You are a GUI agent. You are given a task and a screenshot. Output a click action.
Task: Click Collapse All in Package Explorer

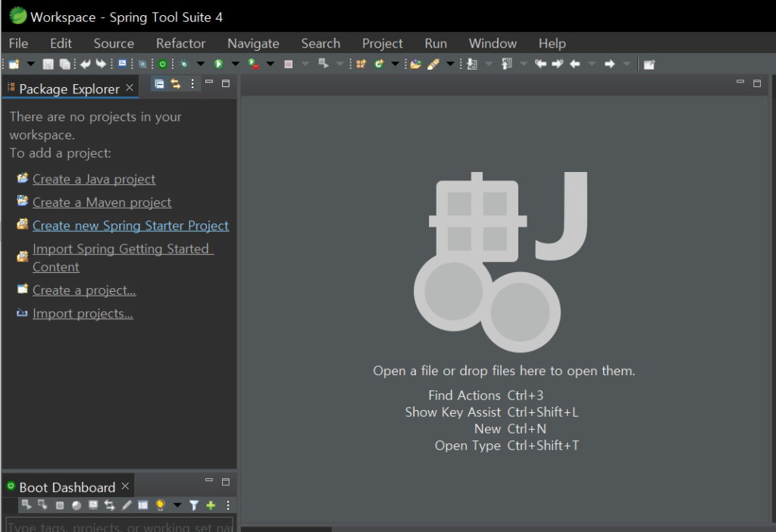(159, 84)
